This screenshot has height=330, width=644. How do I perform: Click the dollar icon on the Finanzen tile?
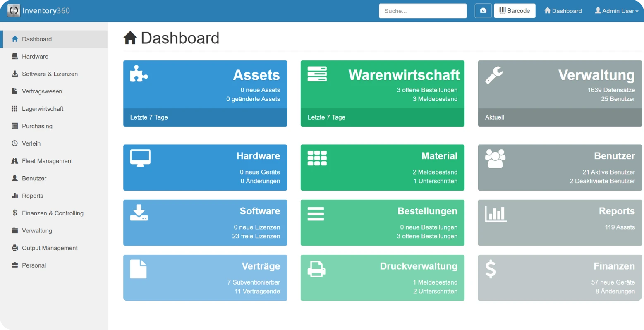pos(491,269)
